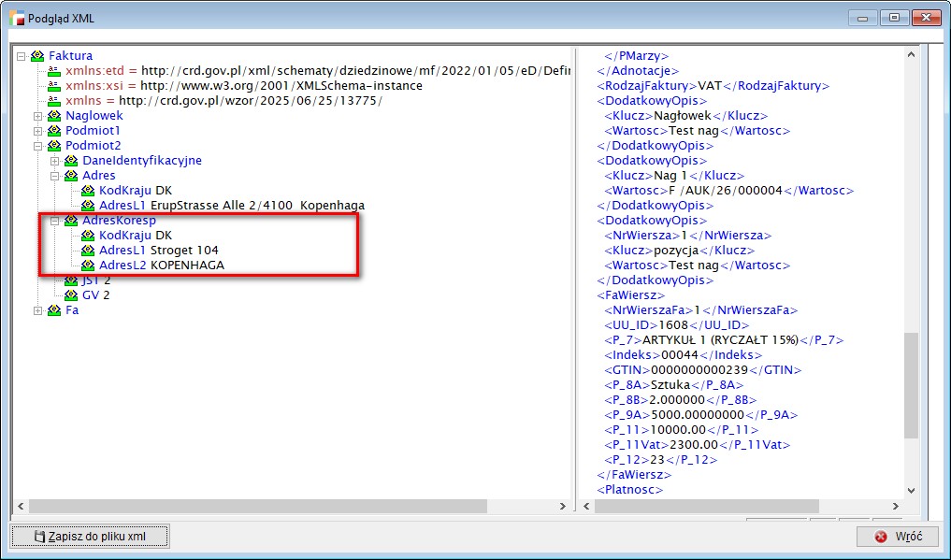Click the GV element node icon
951x560 pixels.
(71, 295)
